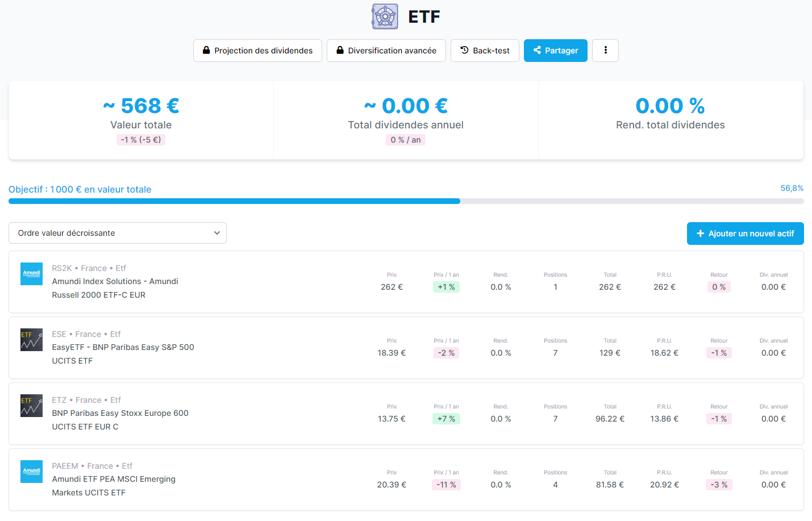Screen dimensions: 812x521
Task: Click the Amundi logo of PAEEM
Action: pyautogui.click(x=31, y=472)
